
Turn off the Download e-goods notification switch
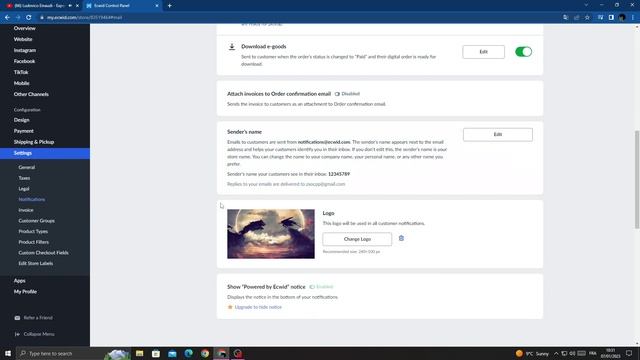click(523, 52)
